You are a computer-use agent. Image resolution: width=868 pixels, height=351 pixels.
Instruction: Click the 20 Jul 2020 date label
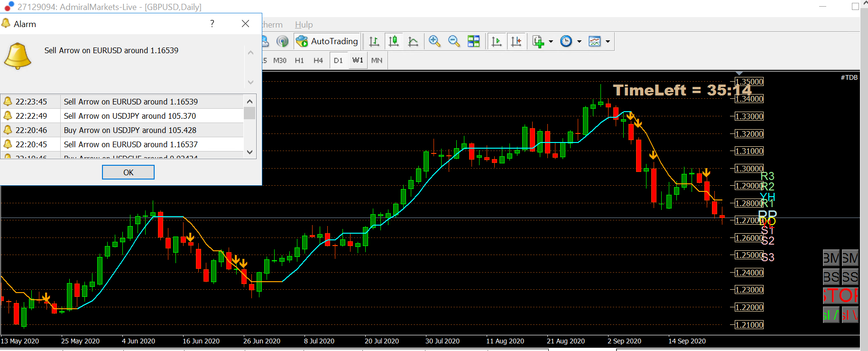pos(382,341)
